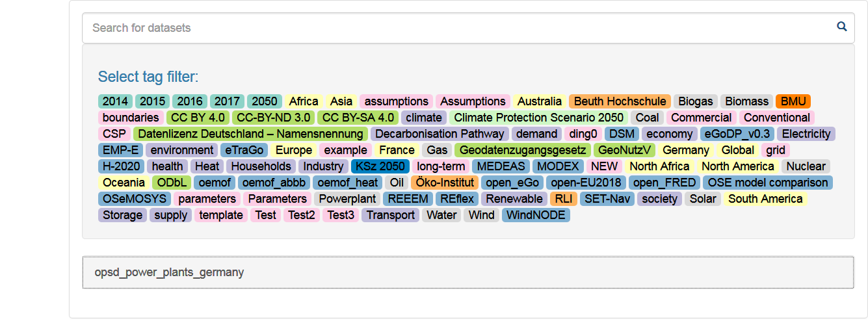
Task: Filter by long-term tag
Action: click(x=441, y=166)
